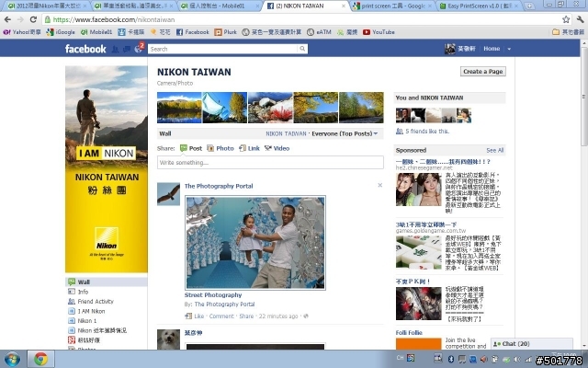588x368 pixels.
Task: Open account dropdown arrow beside Home
Action: [509, 49]
